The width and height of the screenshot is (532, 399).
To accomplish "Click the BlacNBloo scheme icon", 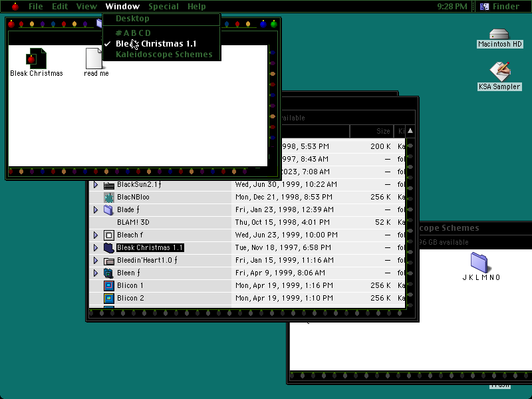I will 109,197.
